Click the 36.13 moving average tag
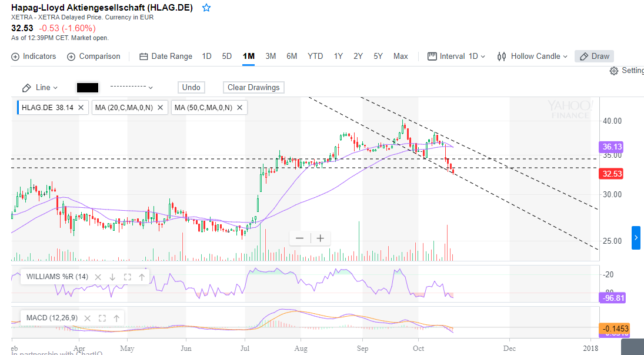 (612, 147)
